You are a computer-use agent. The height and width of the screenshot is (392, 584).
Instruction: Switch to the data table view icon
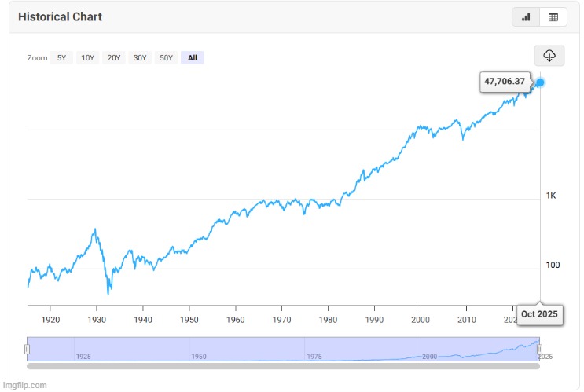pyautogui.click(x=553, y=17)
